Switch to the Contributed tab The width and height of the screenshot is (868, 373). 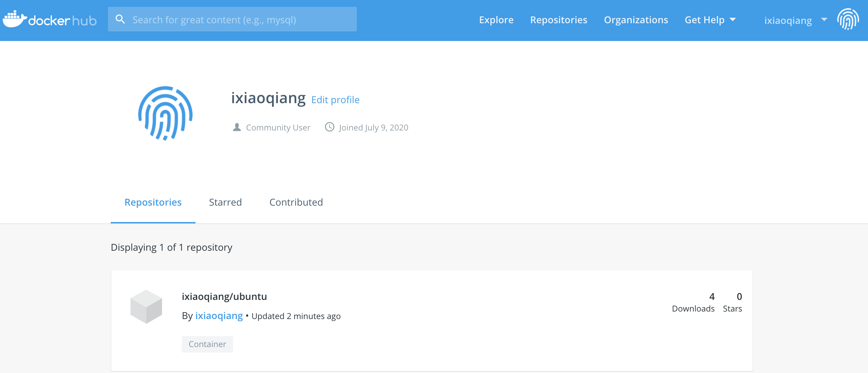(x=296, y=202)
